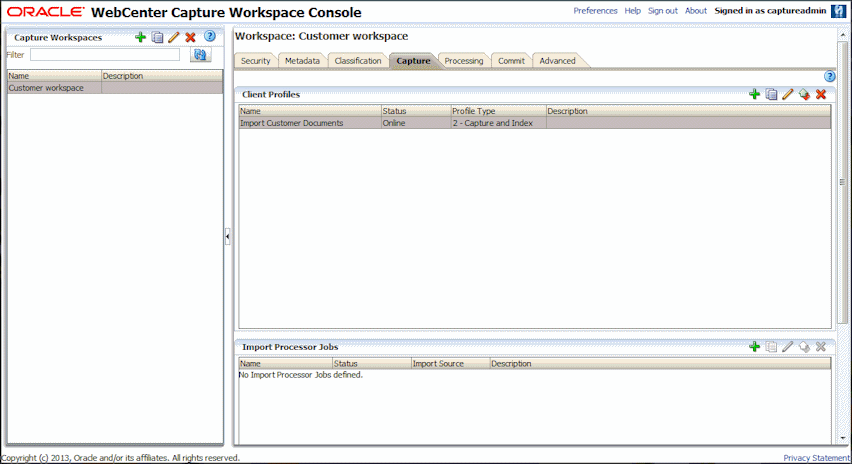Viewport: 852px width, 464px height.
Task: Sort Client Profiles by Status header
Action: (x=416, y=111)
